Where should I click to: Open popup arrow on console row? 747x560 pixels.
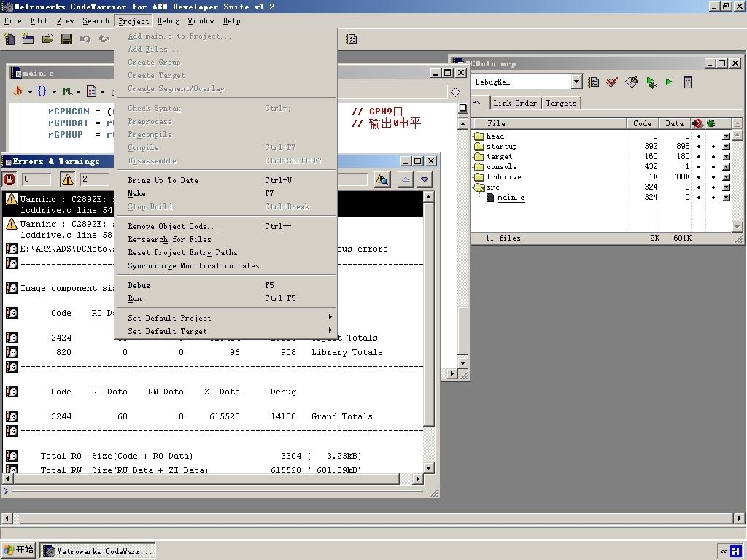726,167
